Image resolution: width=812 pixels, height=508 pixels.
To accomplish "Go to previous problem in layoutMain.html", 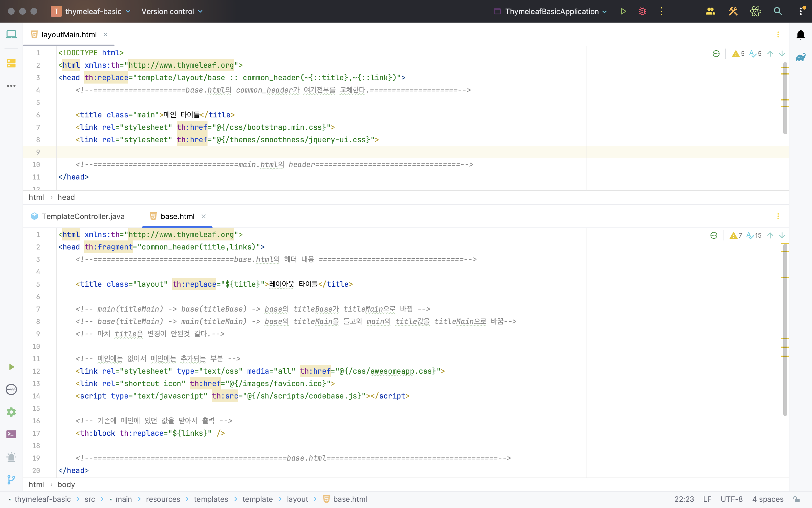I will tap(770, 54).
